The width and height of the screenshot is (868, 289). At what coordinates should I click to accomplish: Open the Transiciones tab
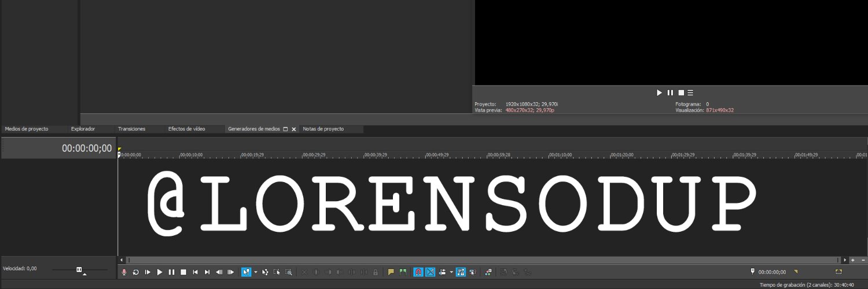[131, 129]
